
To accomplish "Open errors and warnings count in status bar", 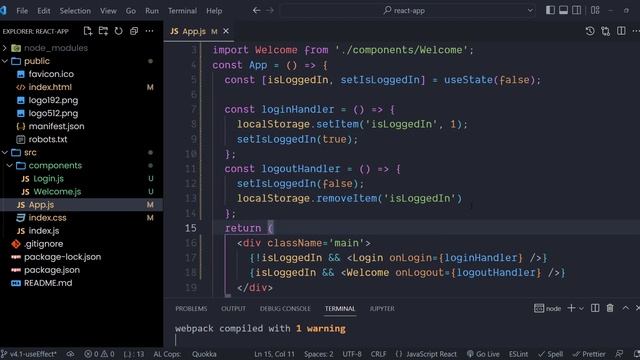I will click(99, 354).
